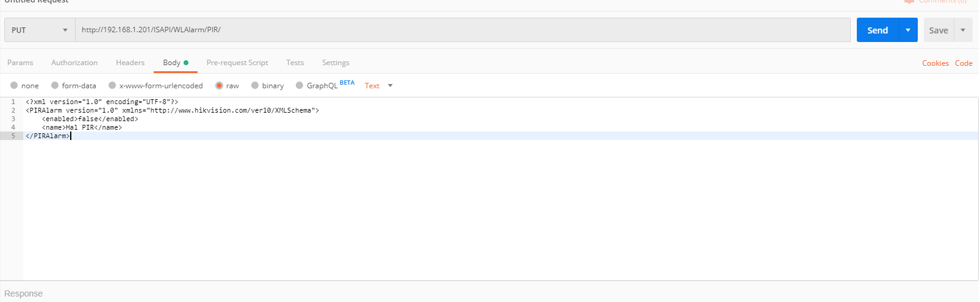The height and width of the screenshot is (302, 980).
Task: Expand the Save options dropdown arrow
Action: click(963, 30)
